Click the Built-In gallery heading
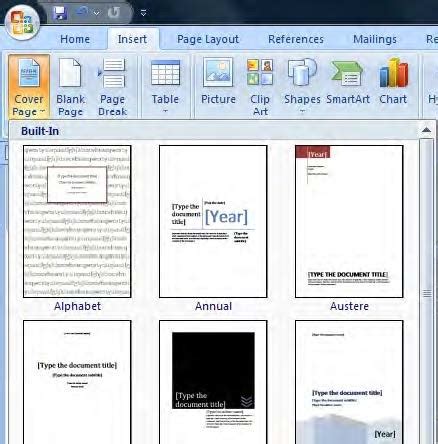The width and height of the screenshot is (438, 444). [40, 131]
